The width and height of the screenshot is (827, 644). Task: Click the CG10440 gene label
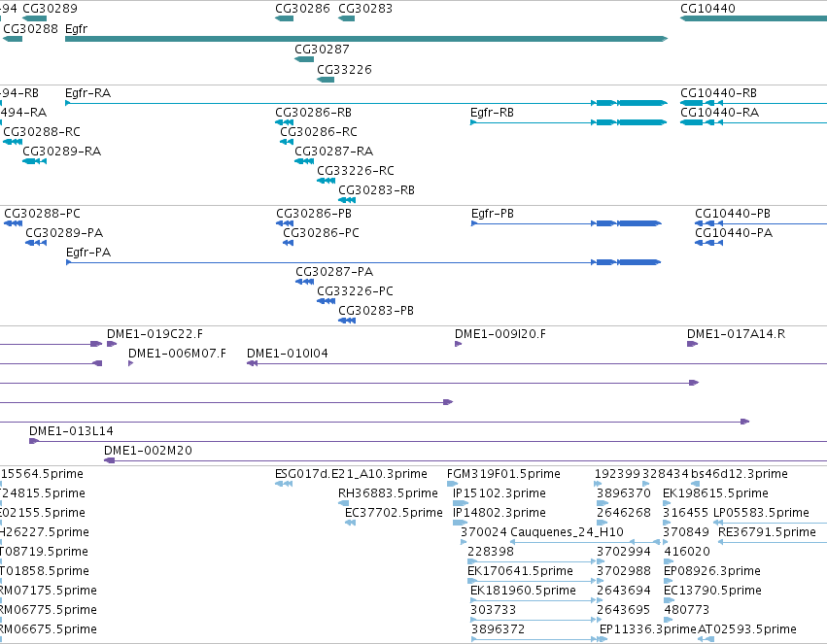point(707,9)
